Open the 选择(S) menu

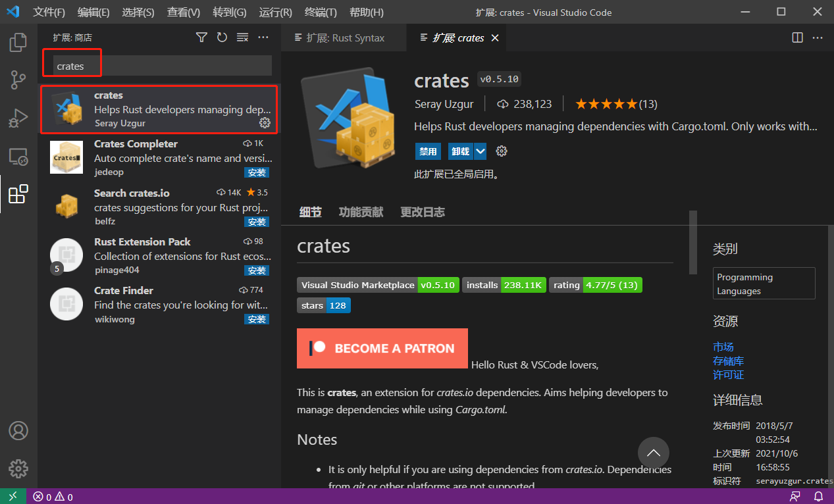click(138, 13)
